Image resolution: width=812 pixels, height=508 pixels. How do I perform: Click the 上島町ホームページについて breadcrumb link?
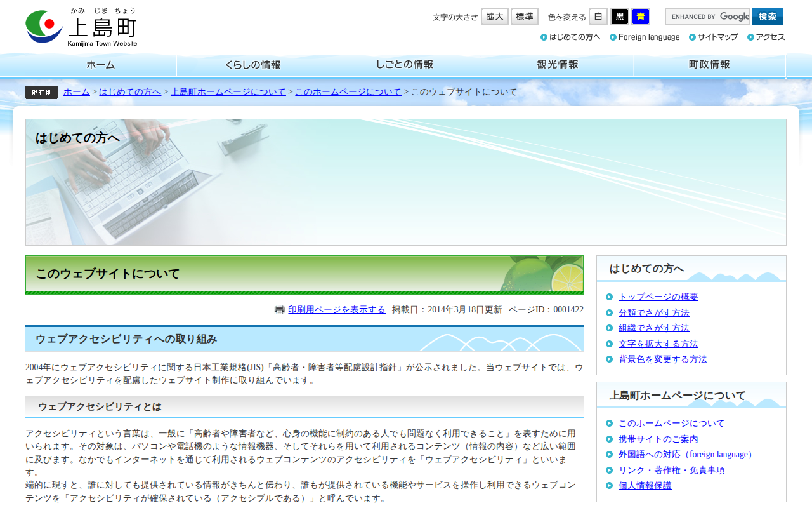pos(228,92)
